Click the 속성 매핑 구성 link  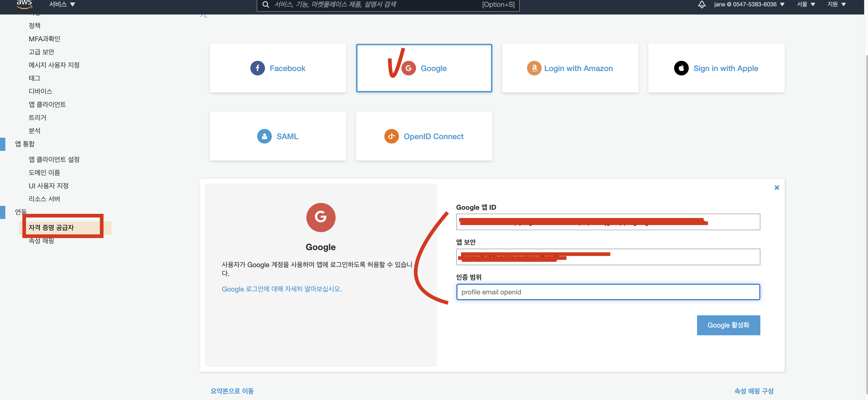coord(754,391)
